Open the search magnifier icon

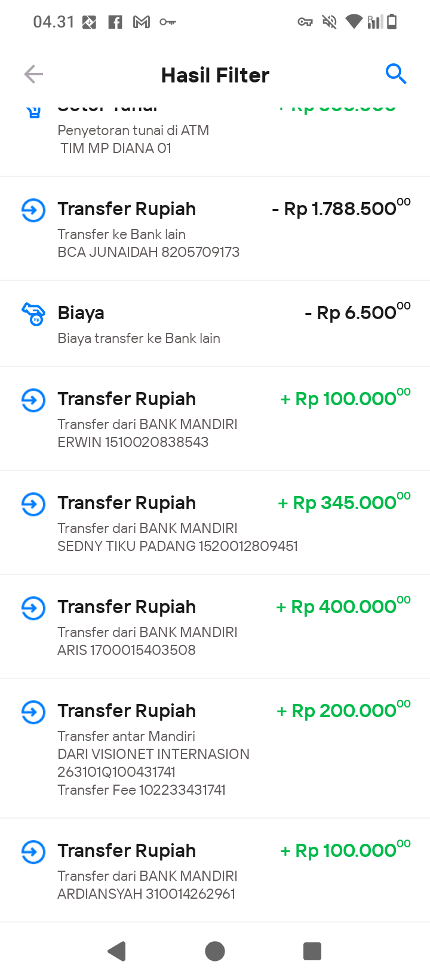coord(396,74)
